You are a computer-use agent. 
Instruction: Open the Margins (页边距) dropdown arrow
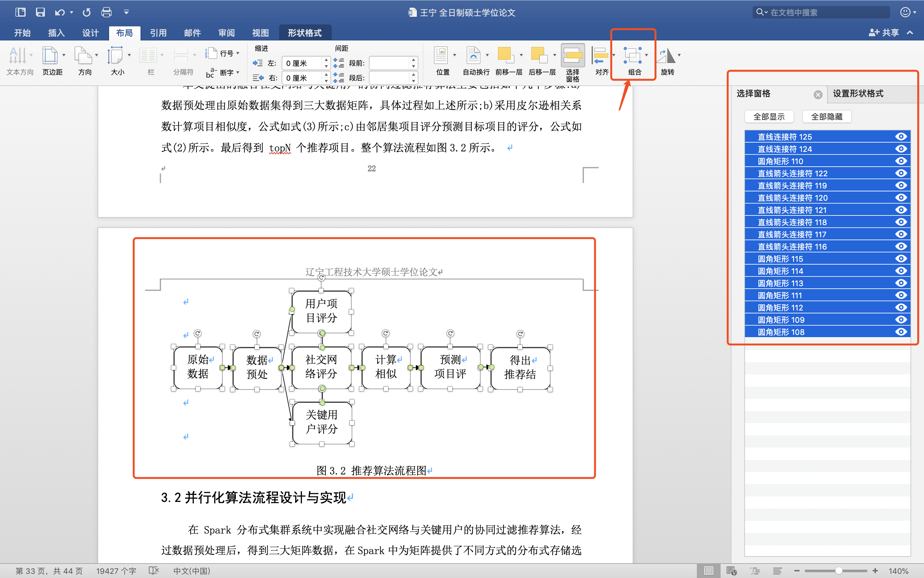[x=64, y=55]
